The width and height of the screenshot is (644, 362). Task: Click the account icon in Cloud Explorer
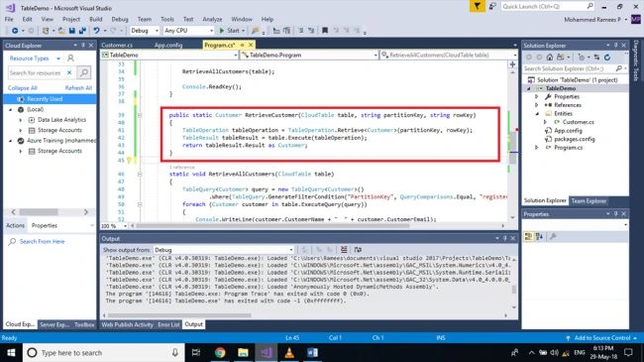[70, 58]
